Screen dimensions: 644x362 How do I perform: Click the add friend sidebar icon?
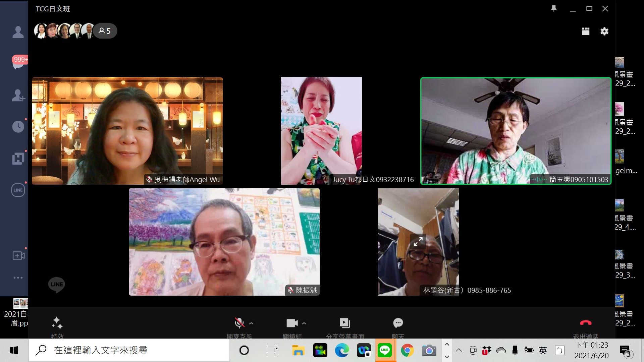pyautogui.click(x=18, y=95)
